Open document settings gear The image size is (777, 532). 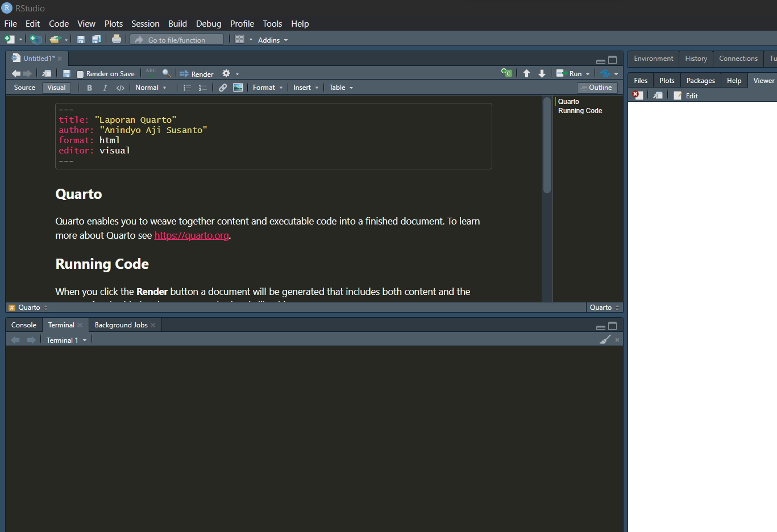point(226,73)
